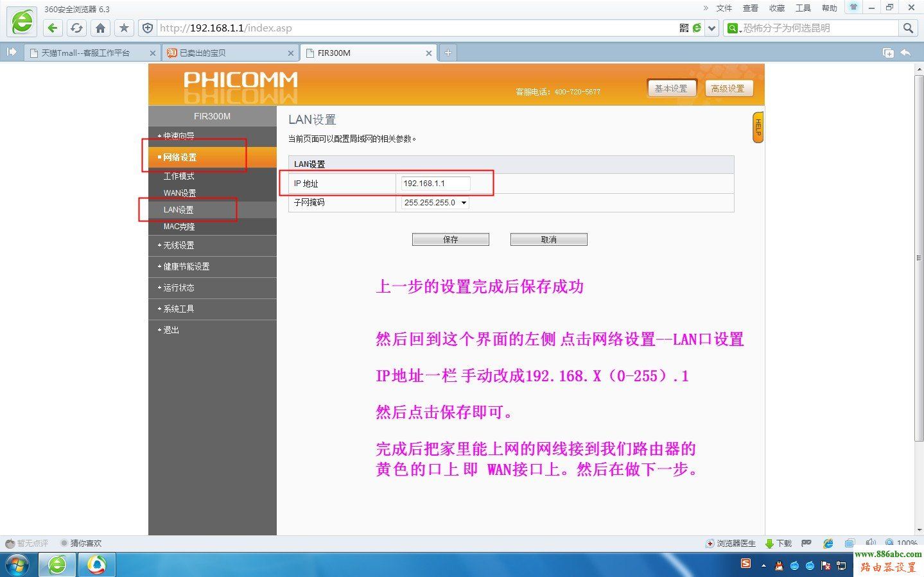Viewport: 924px width, 577px height.
Task: Refresh the page with the reload icon
Action: (x=76, y=28)
